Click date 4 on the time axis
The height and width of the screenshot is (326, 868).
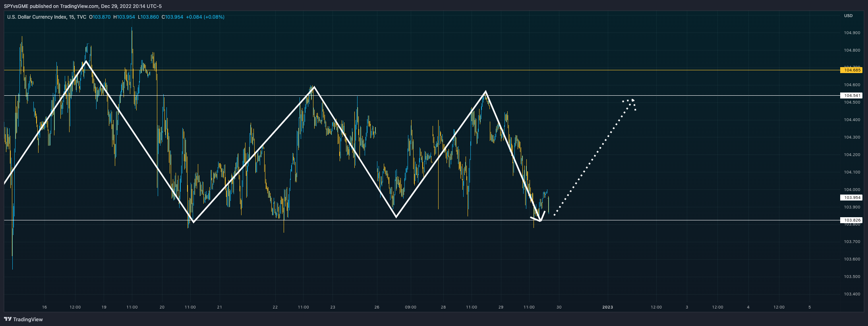(x=748, y=307)
